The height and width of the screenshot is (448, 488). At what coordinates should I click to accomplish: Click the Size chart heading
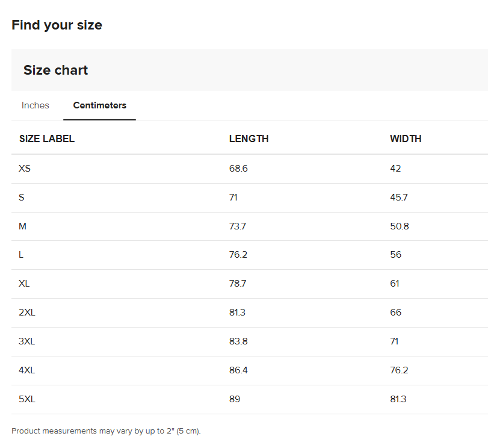coord(55,70)
